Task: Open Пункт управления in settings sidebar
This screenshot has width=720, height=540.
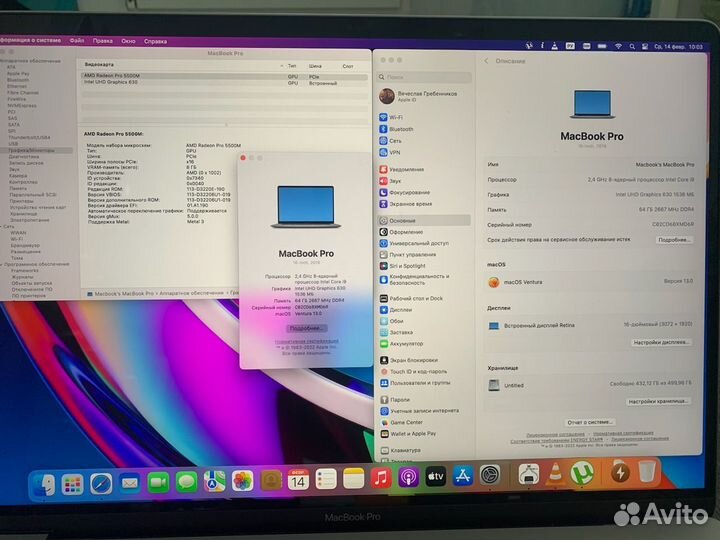Action: click(408, 254)
